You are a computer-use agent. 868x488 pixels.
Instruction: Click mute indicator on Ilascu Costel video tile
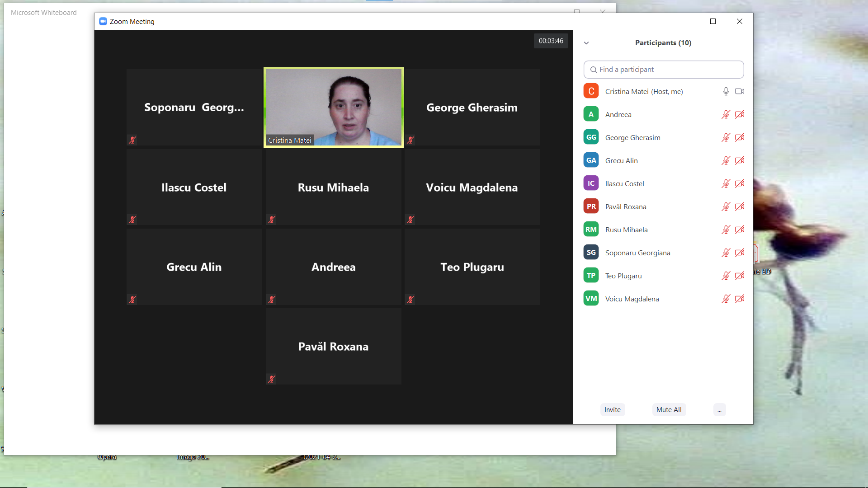[132, 220]
